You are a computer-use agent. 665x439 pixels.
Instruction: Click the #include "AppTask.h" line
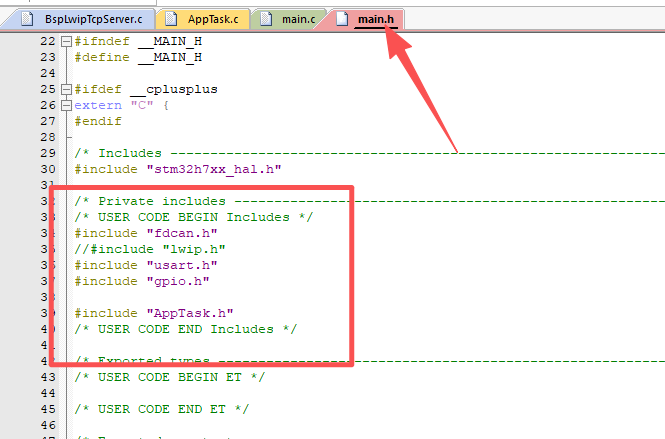click(154, 313)
